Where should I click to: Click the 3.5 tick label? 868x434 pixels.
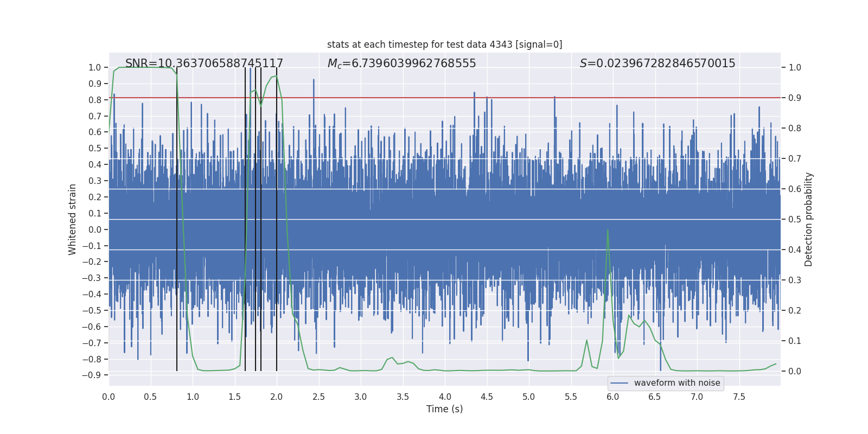[x=403, y=397]
